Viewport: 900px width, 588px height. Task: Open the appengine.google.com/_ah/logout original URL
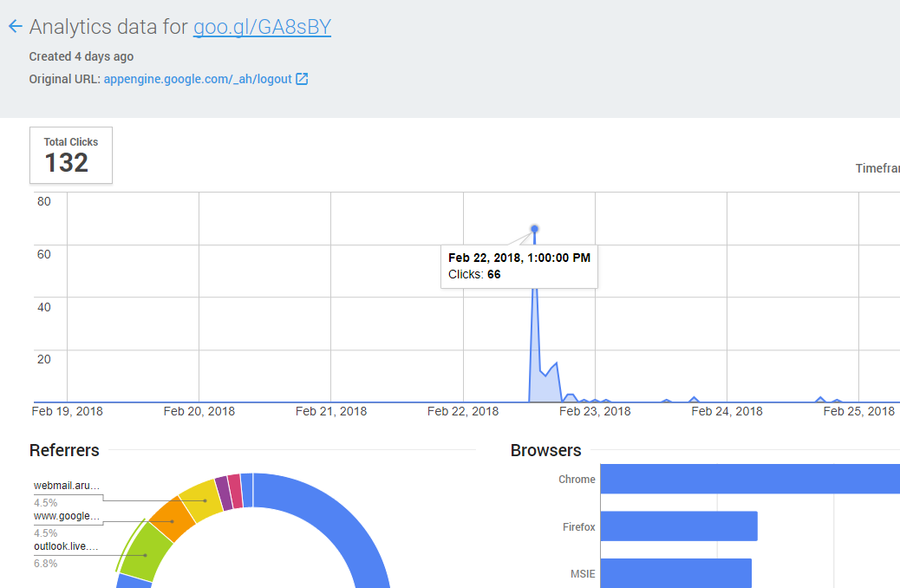198,79
